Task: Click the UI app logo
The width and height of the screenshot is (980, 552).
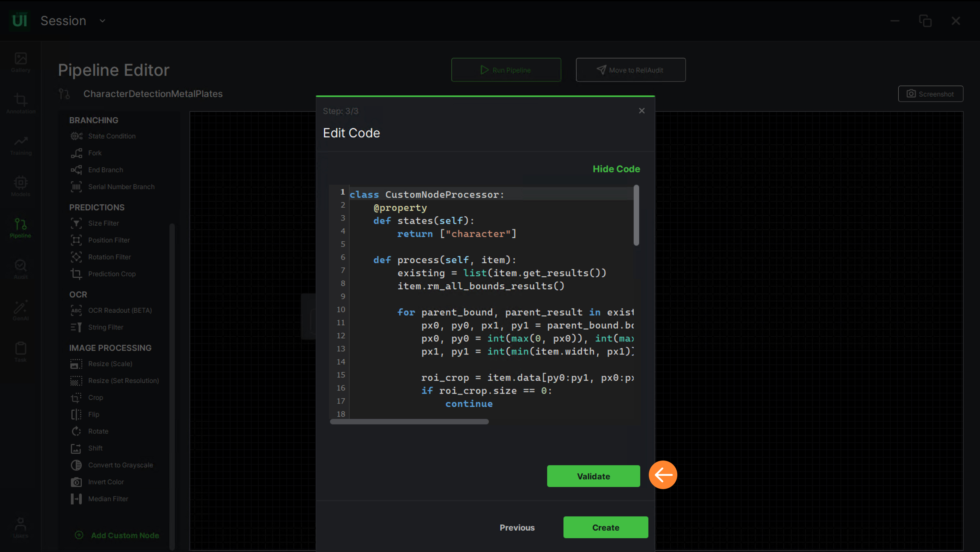Action: (x=19, y=20)
